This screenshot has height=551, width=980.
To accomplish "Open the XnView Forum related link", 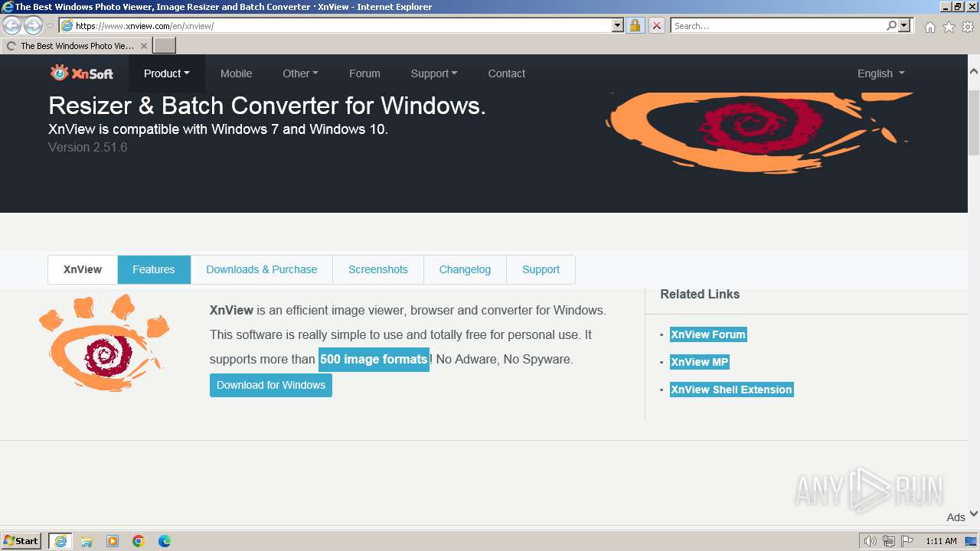I will coord(708,334).
